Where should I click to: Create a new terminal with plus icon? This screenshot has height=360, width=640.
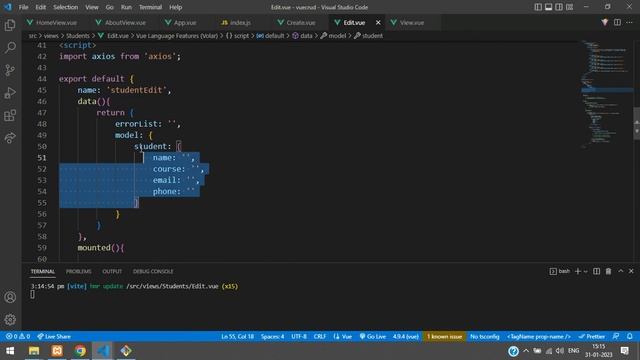578,271
